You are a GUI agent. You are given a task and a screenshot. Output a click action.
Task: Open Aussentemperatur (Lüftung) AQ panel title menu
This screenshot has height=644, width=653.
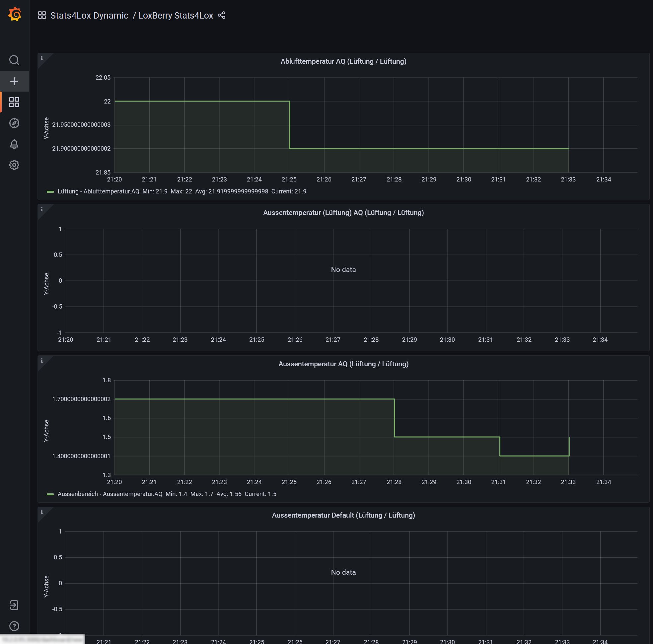point(343,213)
